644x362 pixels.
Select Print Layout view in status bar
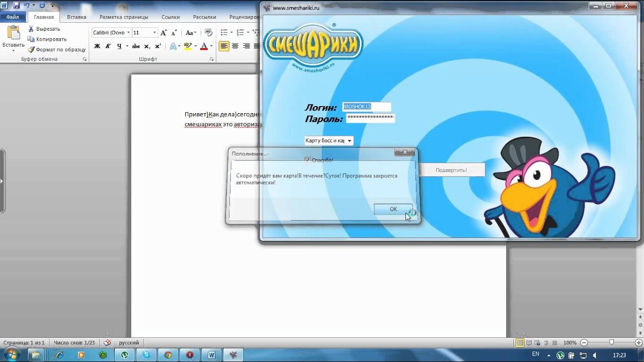521,343
